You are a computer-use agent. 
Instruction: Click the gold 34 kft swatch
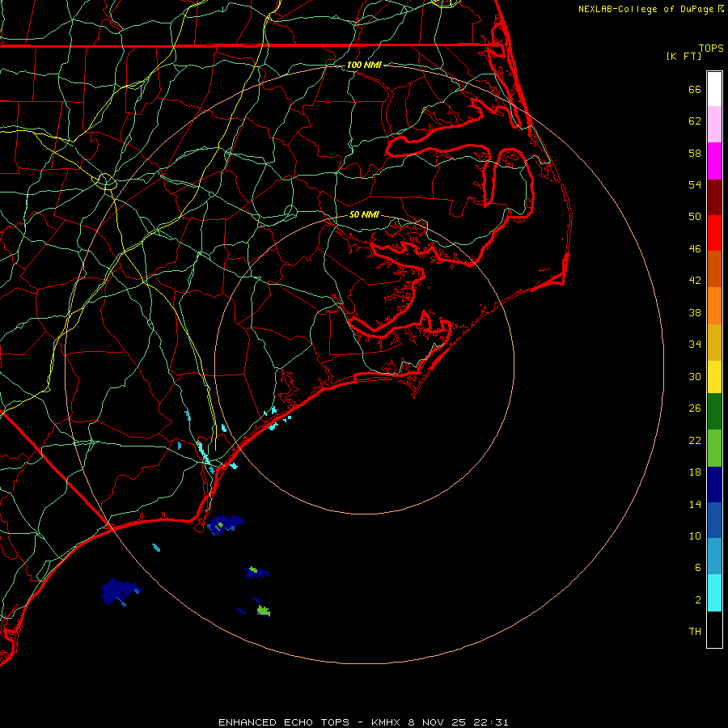(714, 342)
